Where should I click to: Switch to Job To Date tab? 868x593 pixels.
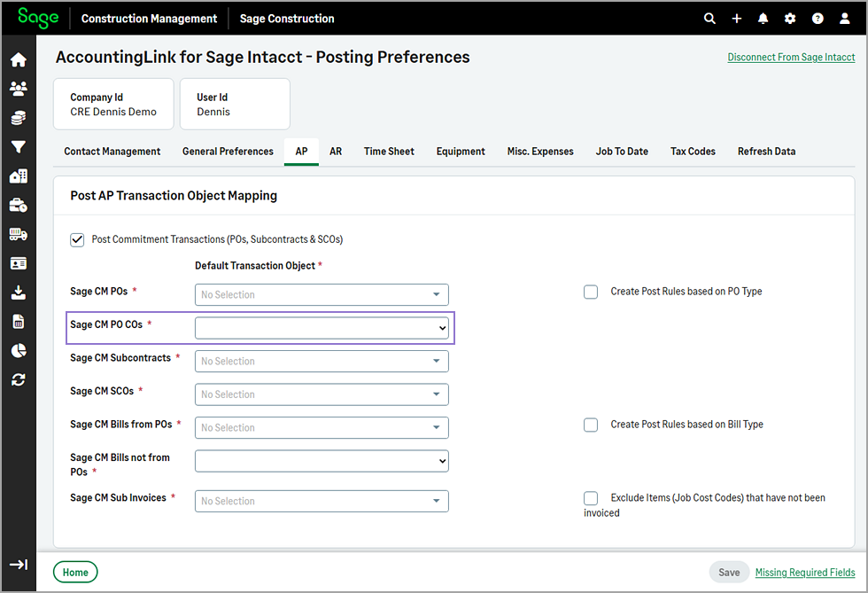(622, 152)
